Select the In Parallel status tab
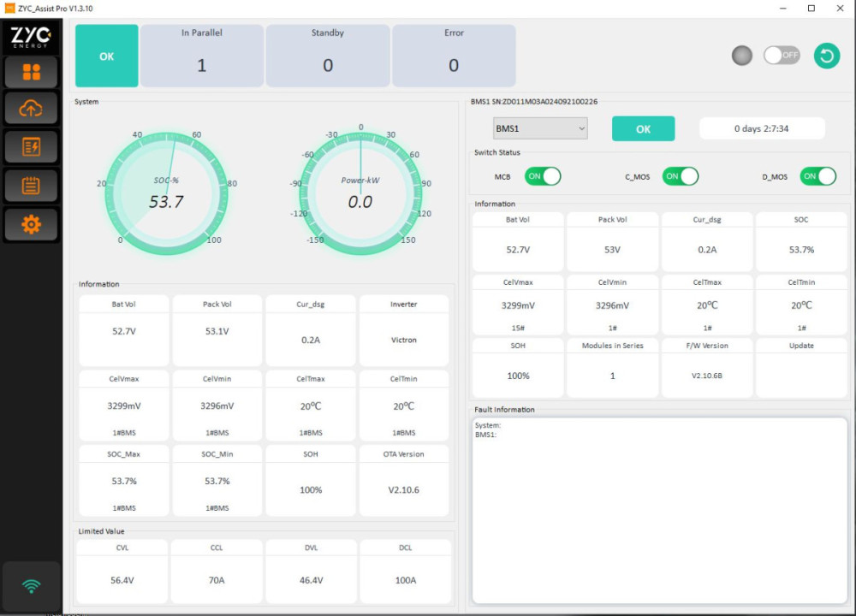Screen dimensions: 856x616 [202, 56]
